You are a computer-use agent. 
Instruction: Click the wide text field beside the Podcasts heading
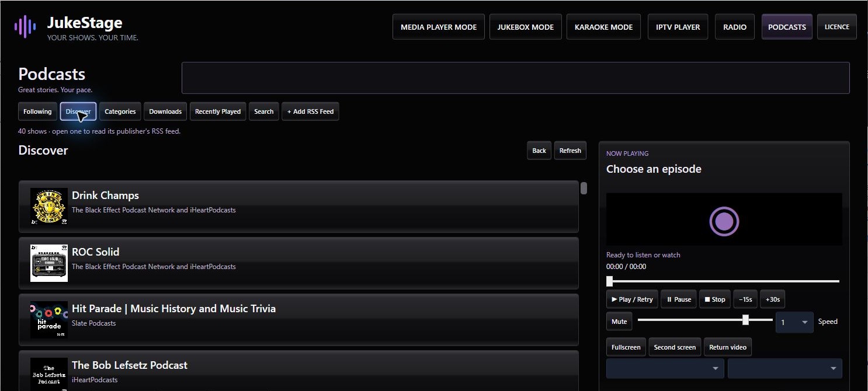515,78
